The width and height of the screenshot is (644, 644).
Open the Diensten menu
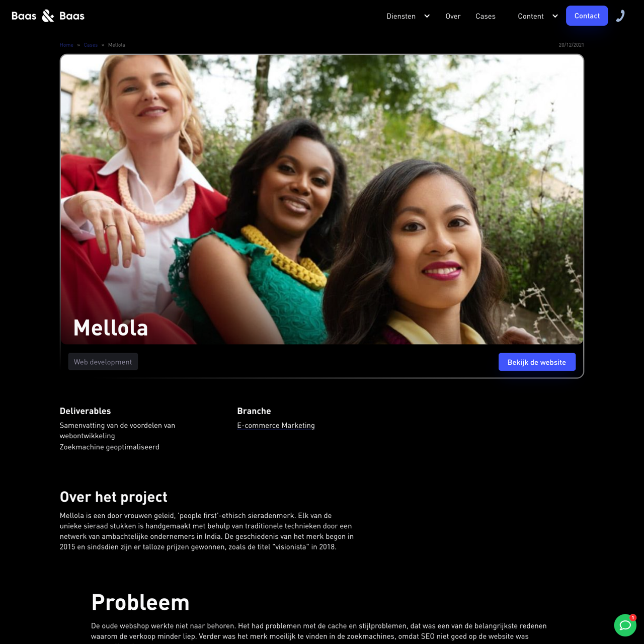(401, 16)
